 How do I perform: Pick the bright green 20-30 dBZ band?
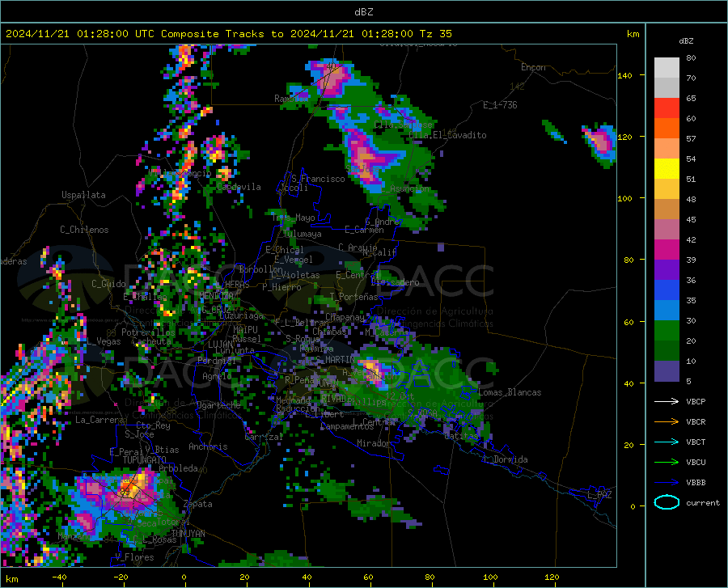pyautogui.click(x=667, y=331)
